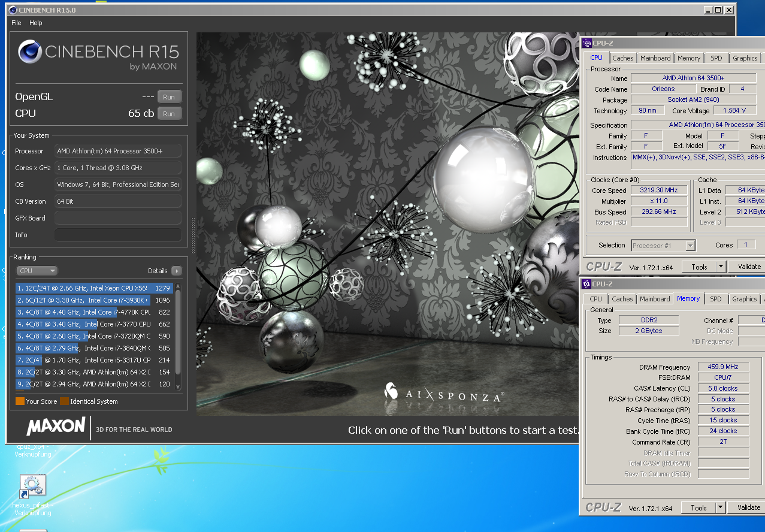Switch to Caches tab in upper CPU-Z
The width and height of the screenshot is (765, 532).
pos(622,58)
